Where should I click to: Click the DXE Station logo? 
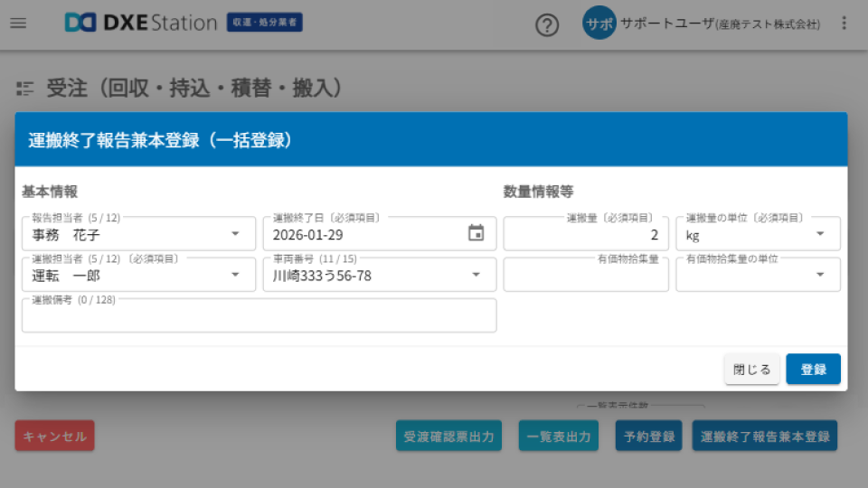click(x=141, y=23)
